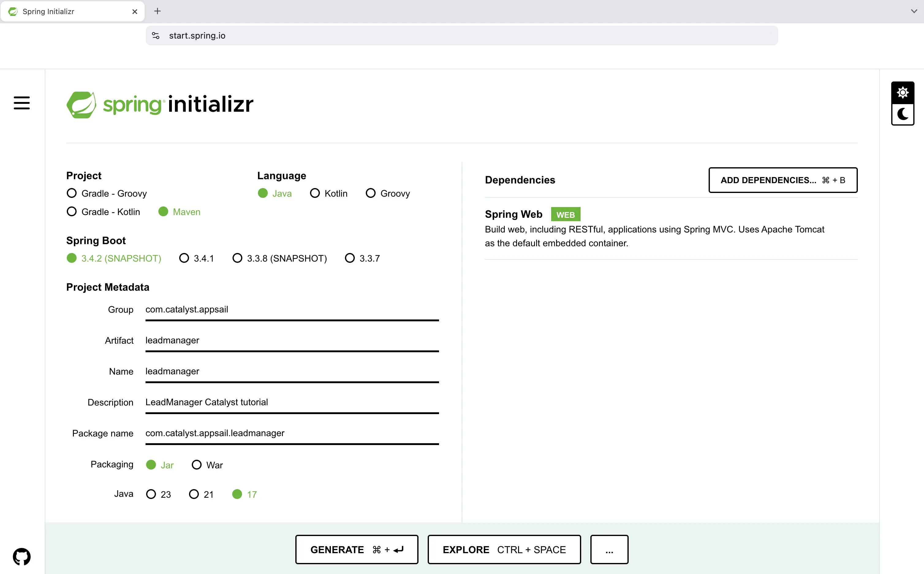Expand the browser tab list chevron
Viewport: 924px width, 574px height.
tap(914, 11)
